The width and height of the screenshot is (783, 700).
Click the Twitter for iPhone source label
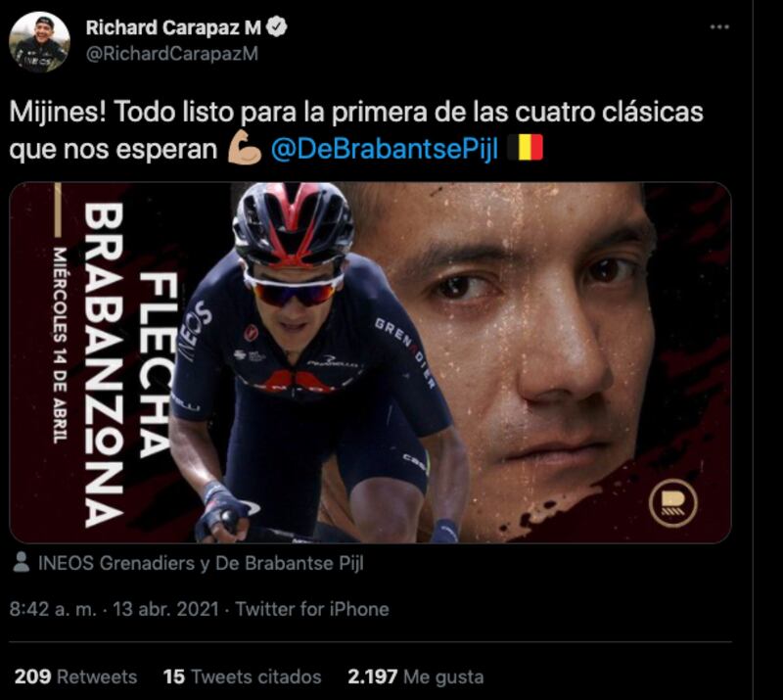(312, 609)
